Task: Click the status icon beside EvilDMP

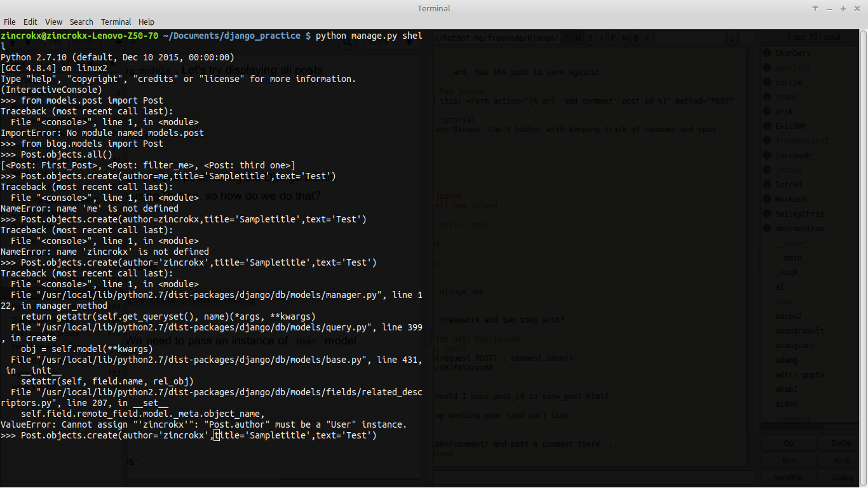Action: coord(767,126)
